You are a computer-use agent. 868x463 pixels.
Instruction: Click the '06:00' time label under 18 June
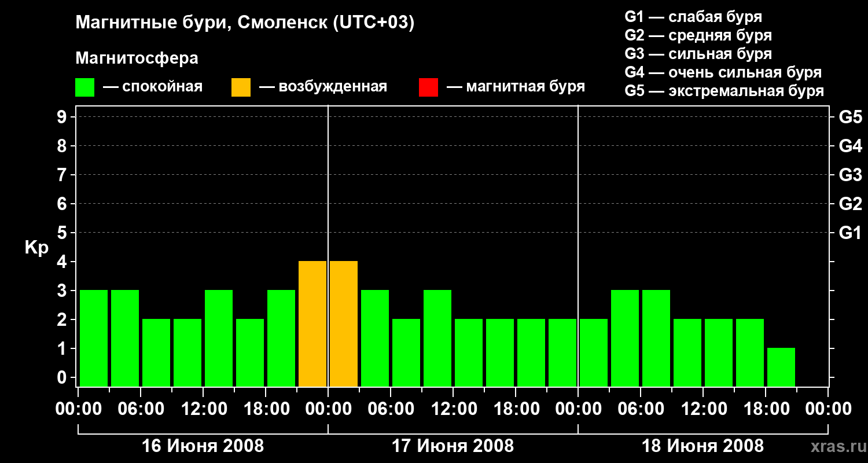pos(641,409)
